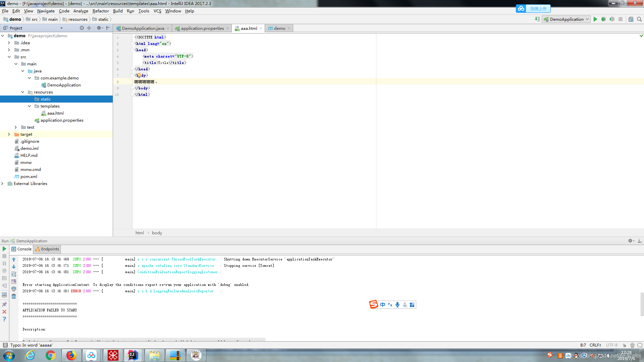The height and width of the screenshot is (362, 644).
Task: Run with coverage from top toolbar
Action: pyautogui.click(x=612, y=19)
